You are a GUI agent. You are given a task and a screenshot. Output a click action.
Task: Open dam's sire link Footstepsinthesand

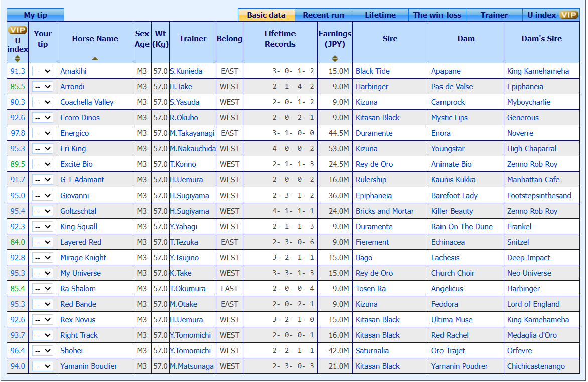(539, 196)
